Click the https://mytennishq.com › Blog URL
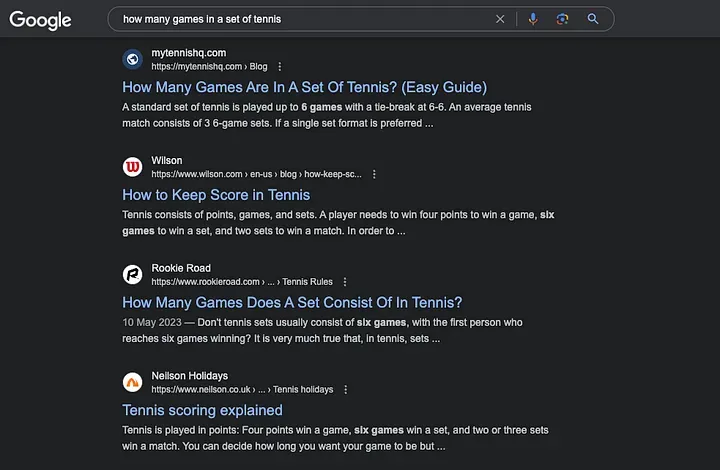The width and height of the screenshot is (720, 470). [x=209, y=67]
